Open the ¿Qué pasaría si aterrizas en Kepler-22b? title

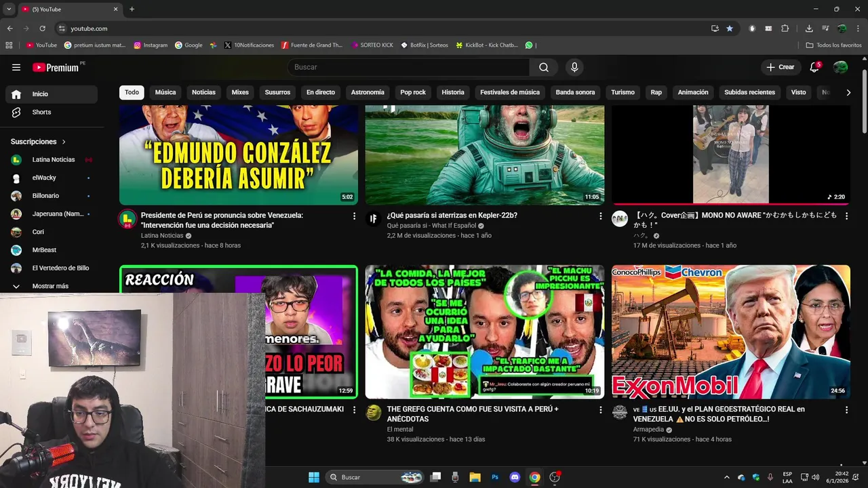click(x=452, y=216)
